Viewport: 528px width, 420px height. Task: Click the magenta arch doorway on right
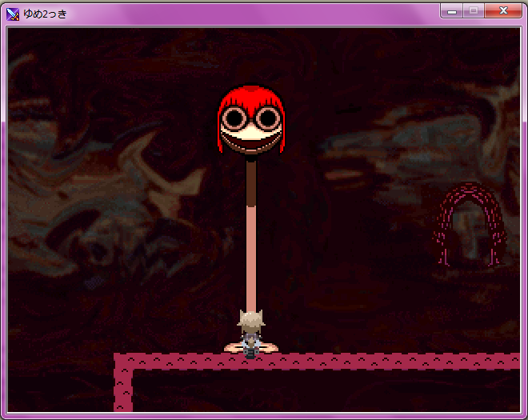coord(469,225)
